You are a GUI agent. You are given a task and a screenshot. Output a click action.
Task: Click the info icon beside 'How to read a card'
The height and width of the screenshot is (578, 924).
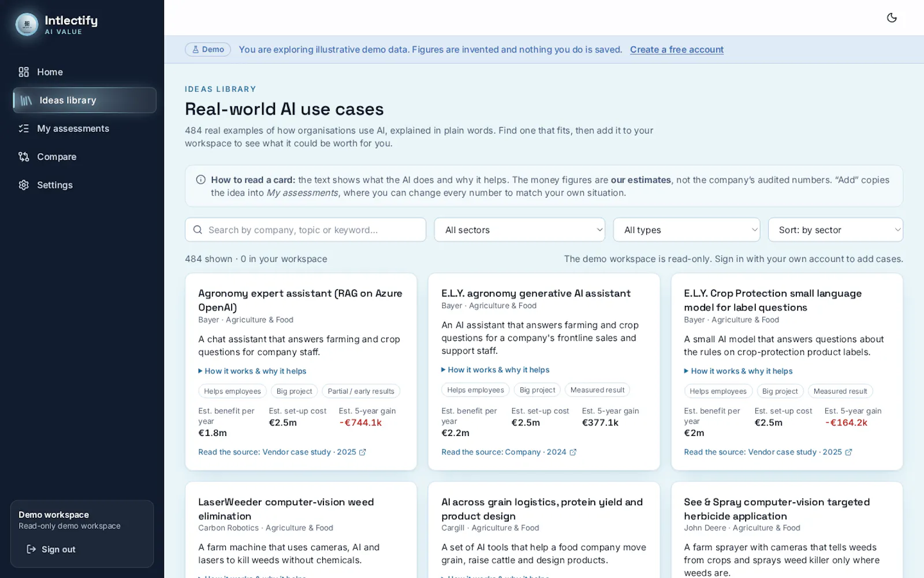tap(201, 180)
